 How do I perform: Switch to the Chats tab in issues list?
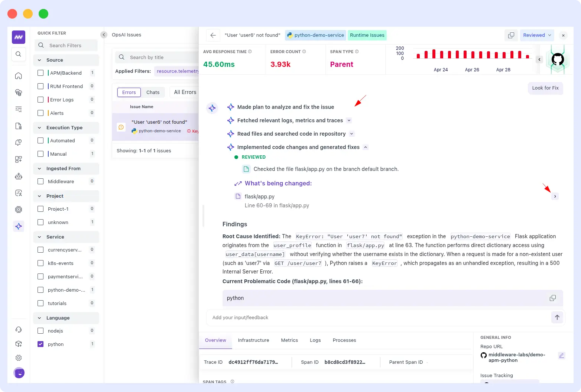coord(153,92)
